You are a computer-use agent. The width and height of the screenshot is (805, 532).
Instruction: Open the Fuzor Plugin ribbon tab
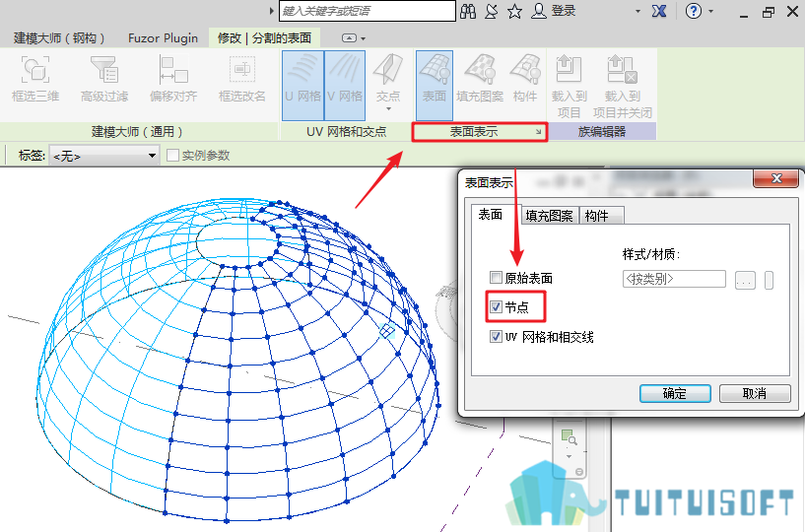164,38
